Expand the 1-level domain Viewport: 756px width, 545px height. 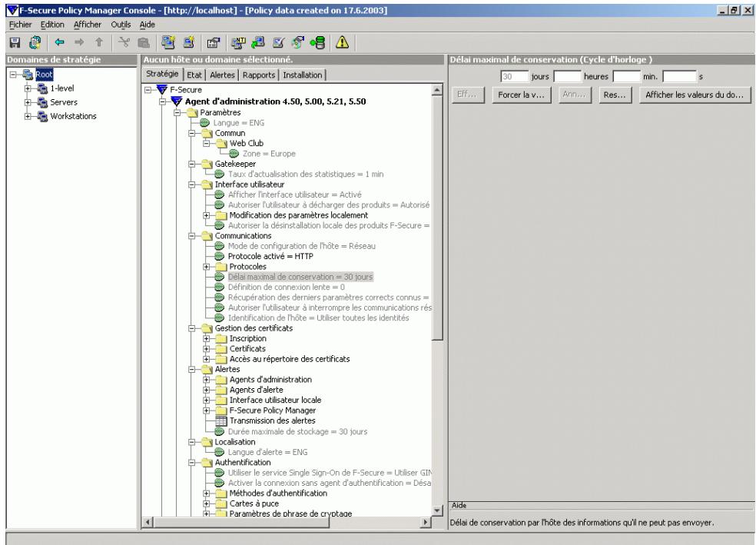tap(28, 88)
